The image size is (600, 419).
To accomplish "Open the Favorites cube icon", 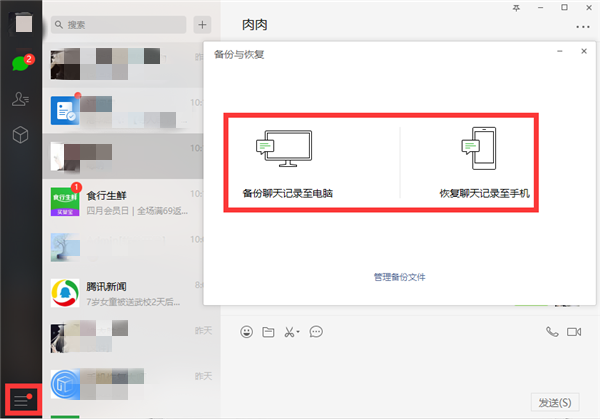I will tap(19, 133).
